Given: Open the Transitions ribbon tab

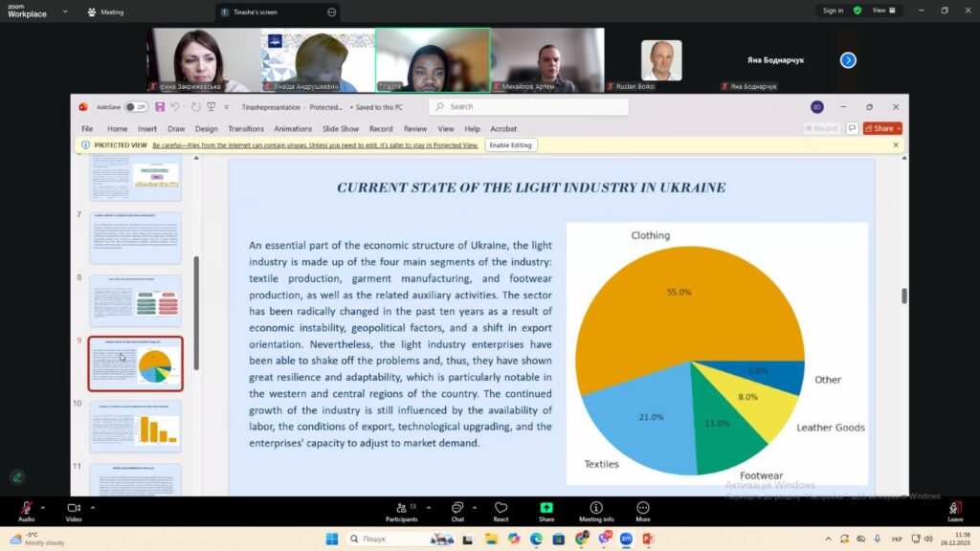Looking at the screenshot, I should tap(246, 129).
